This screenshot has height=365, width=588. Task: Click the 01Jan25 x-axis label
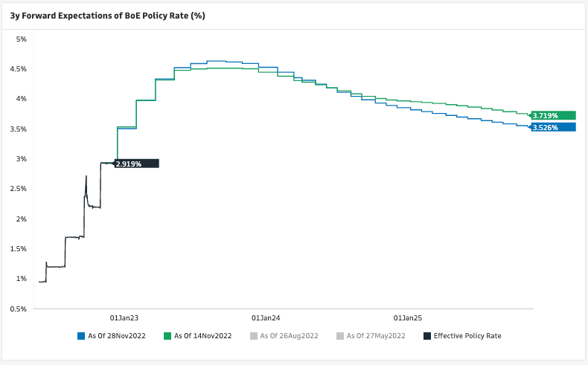point(407,317)
